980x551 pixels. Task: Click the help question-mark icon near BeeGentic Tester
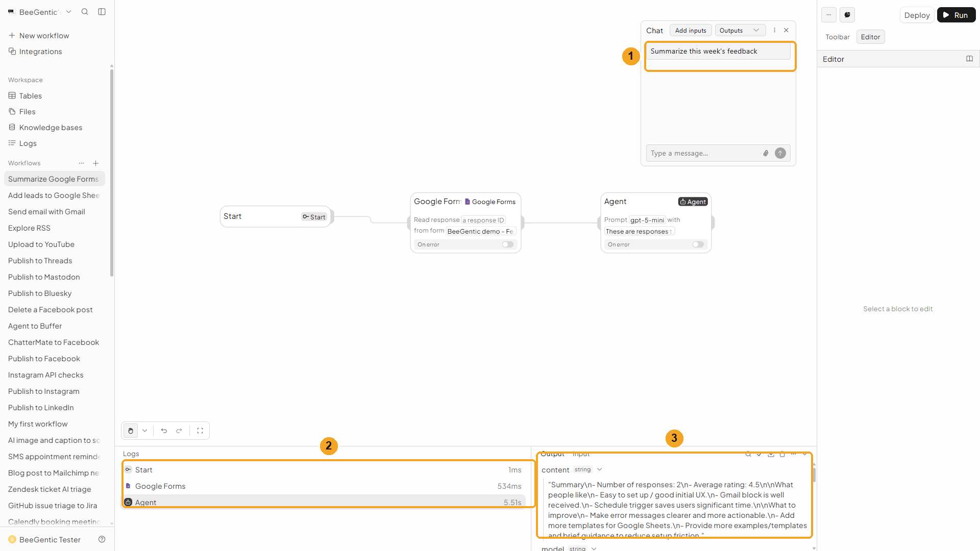pyautogui.click(x=102, y=539)
